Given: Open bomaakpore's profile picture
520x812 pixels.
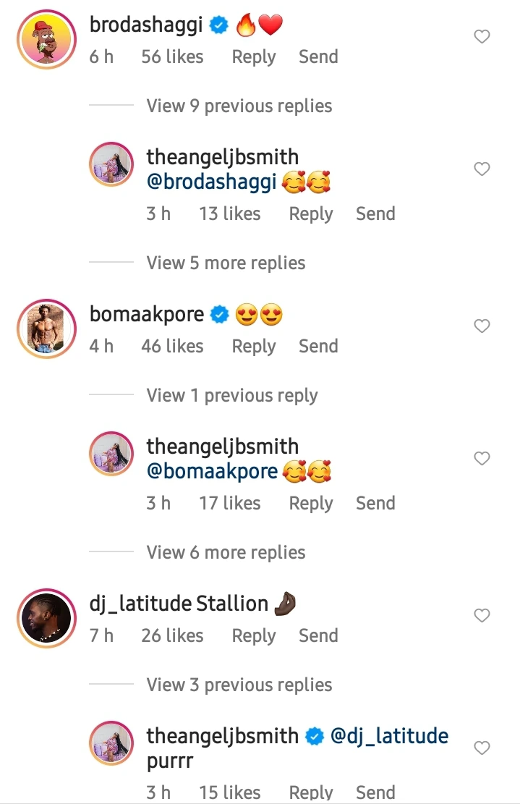Looking at the screenshot, I should click(x=46, y=329).
